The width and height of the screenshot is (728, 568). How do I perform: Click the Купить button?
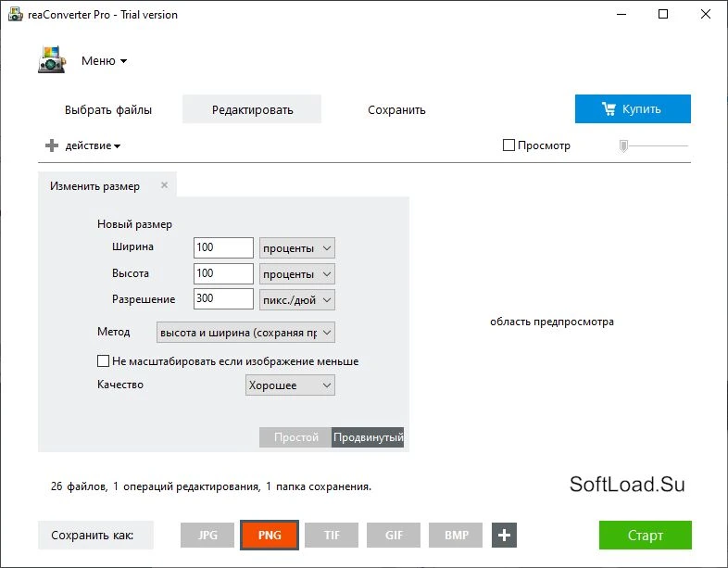633,109
